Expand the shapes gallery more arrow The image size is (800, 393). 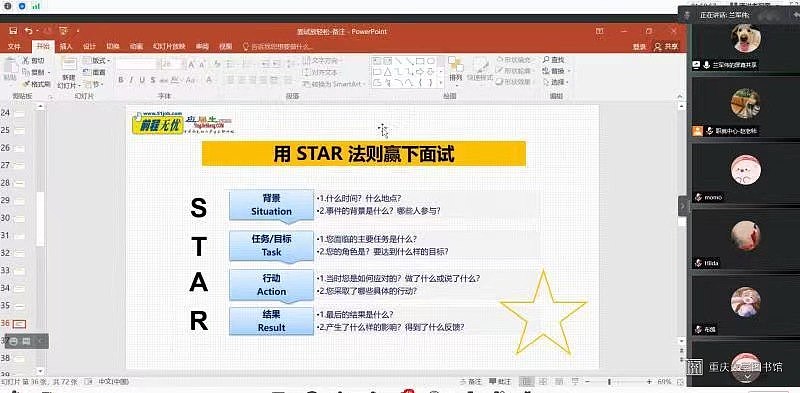pos(442,83)
